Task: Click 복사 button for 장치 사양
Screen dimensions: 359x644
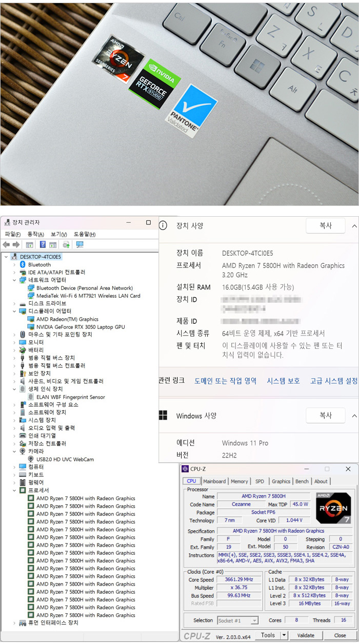Action: point(326,225)
